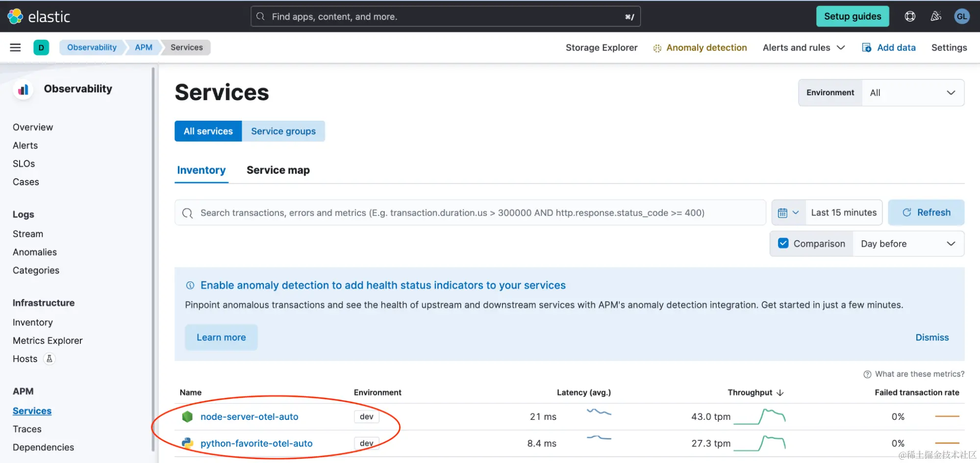Open Storage Explorer in the header
This screenshot has height=463, width=980.
pyautogui.click(x=602, y=48)
